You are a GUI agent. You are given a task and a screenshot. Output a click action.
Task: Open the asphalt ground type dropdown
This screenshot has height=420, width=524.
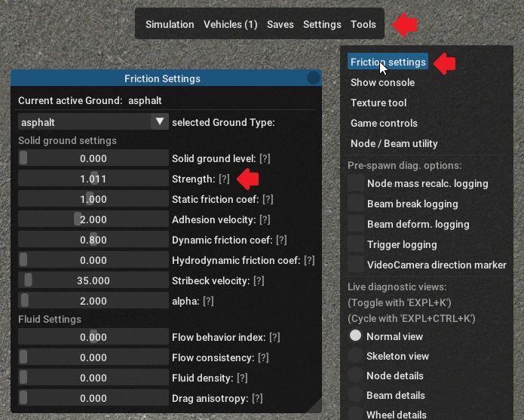[93, 122]
